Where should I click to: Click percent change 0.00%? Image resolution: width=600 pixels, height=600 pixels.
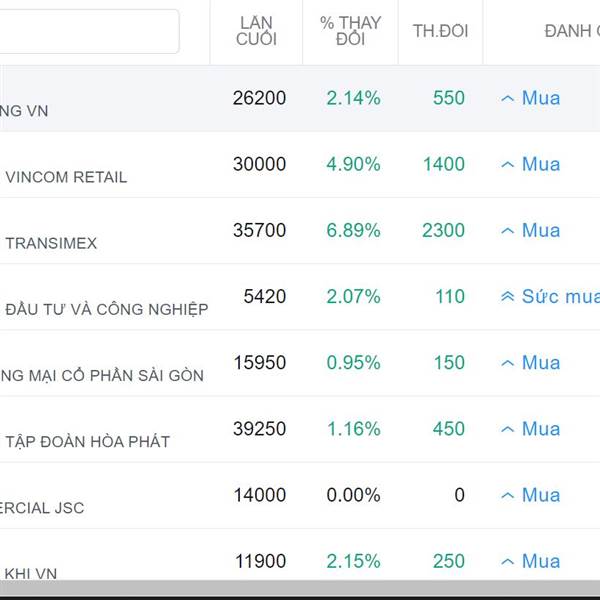pos(354,495)
